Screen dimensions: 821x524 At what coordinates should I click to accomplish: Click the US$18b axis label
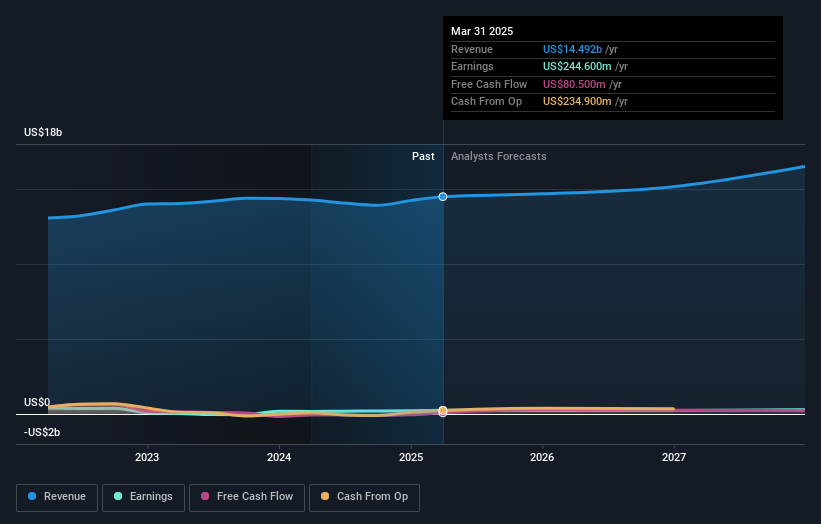pos(43,132)
